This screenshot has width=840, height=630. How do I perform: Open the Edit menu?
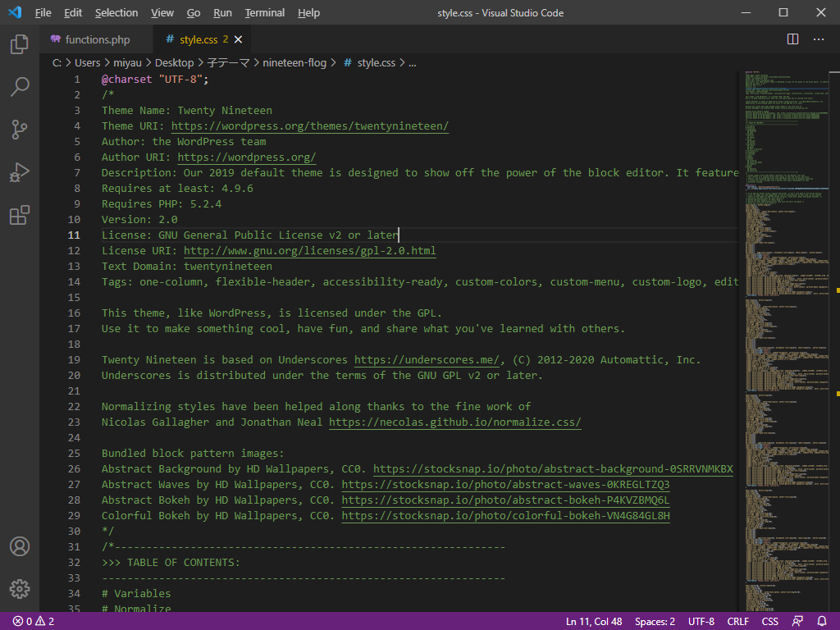(73, 13)
